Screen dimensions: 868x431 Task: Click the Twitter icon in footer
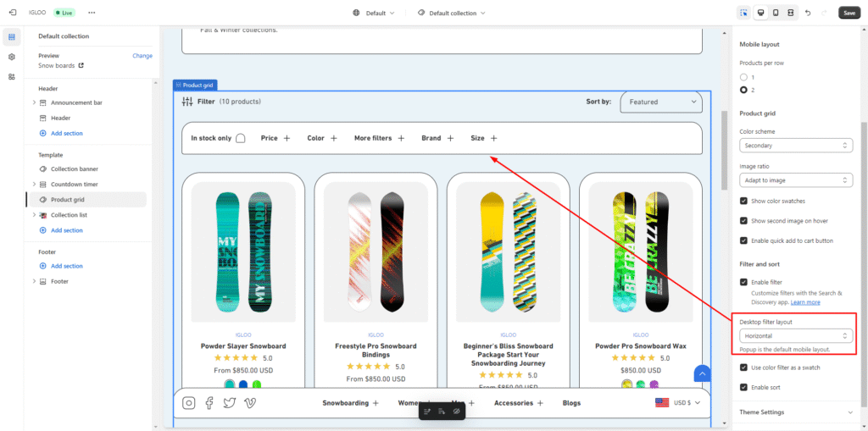(229, 403)
